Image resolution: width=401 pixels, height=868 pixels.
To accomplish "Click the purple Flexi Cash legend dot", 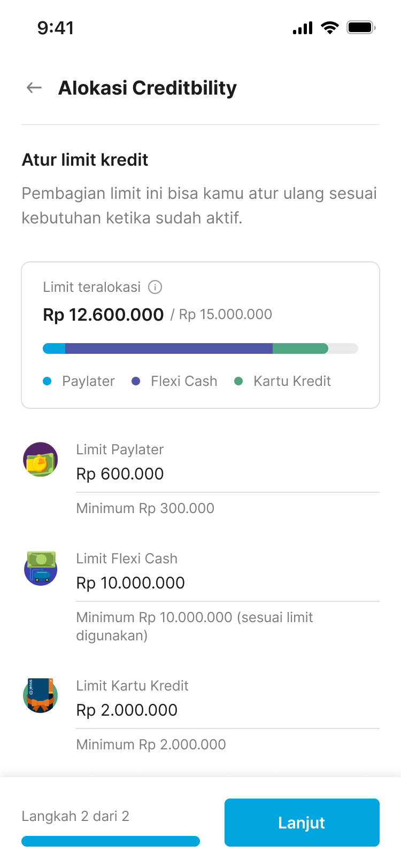I will point(136,381).
